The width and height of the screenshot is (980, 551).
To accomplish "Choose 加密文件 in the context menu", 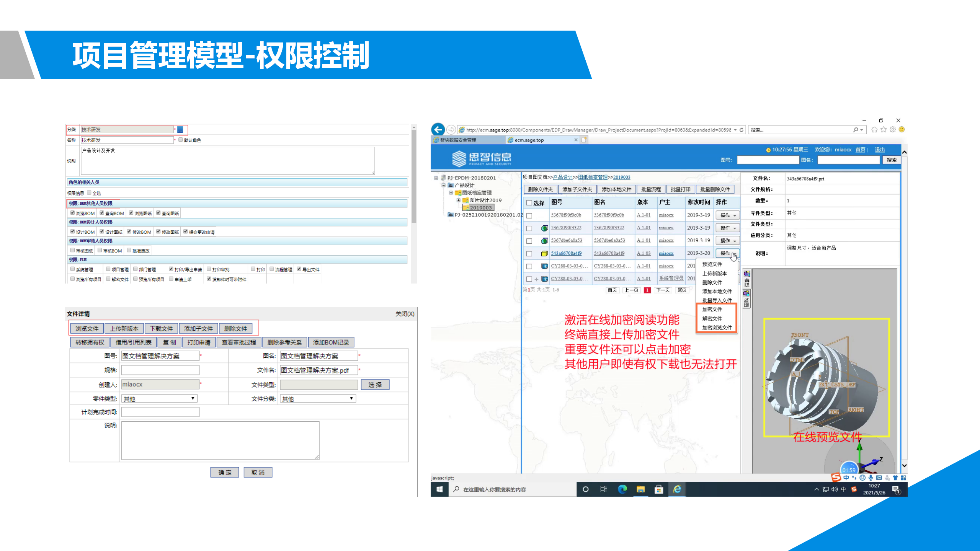I will tap(712, 309).
